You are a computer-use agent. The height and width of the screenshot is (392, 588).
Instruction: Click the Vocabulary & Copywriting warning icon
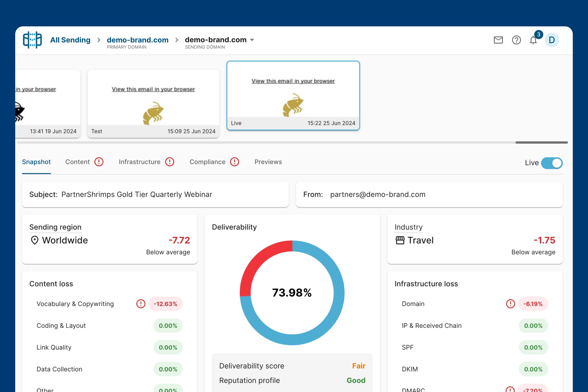coord(141,304)
